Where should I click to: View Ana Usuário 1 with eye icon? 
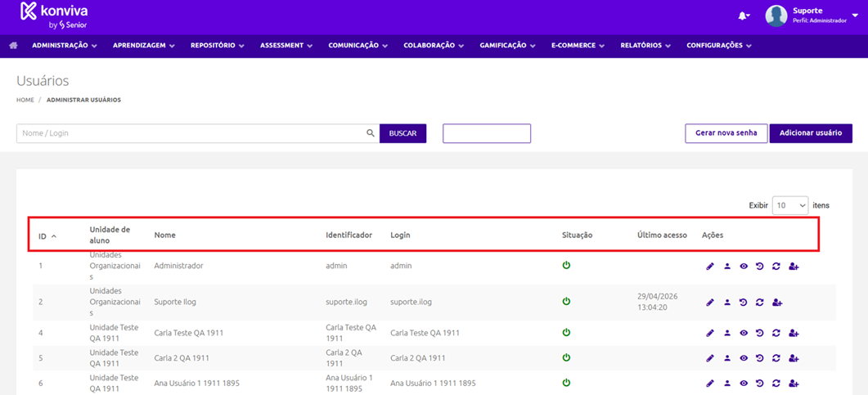pyautogui.click(x=744, y=383)
